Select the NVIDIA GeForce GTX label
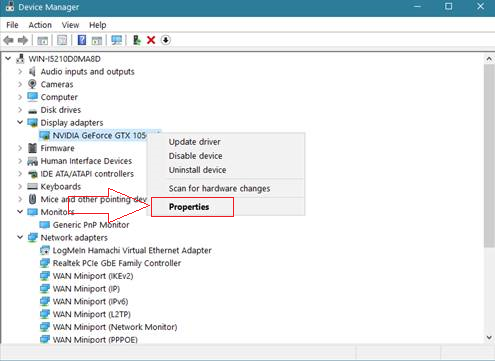This screenshot has width=495, height=361. pyautogui.click(x=99, y=135)
